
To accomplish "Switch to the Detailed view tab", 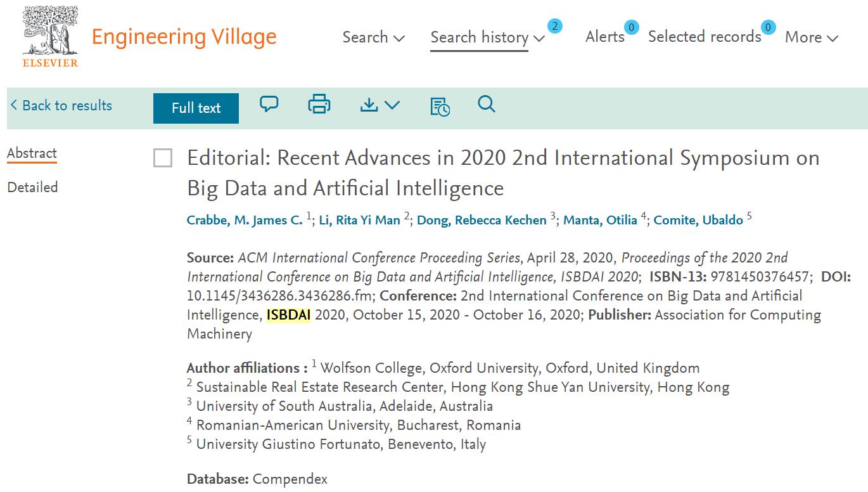I will pos(32,188).
